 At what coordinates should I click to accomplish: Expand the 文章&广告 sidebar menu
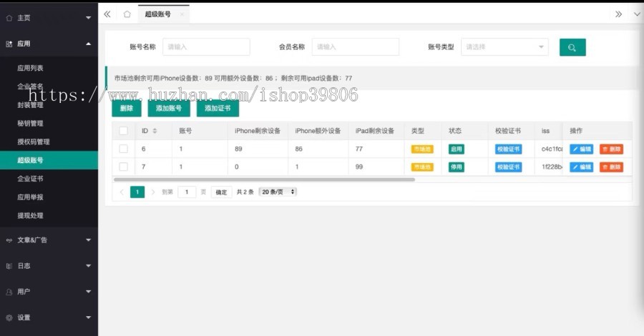point(49,239)
